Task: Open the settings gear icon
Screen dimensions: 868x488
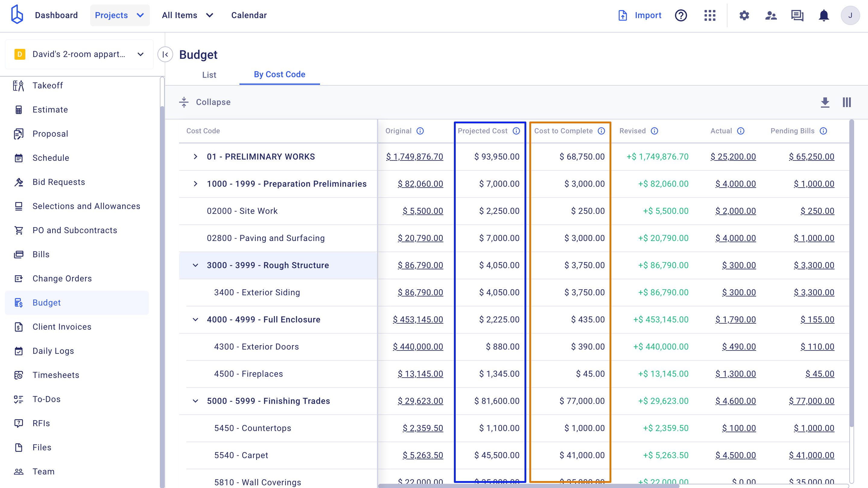Action: tap(744, 15)
